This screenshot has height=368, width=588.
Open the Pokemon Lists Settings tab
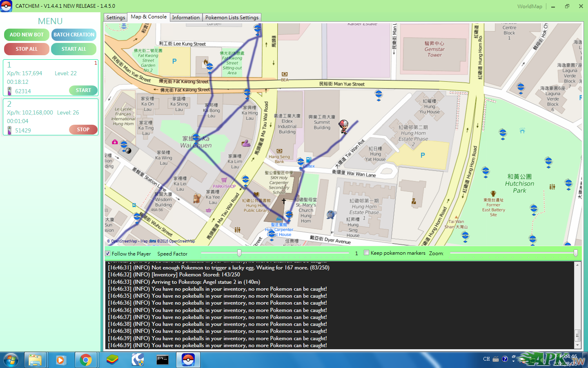tap(232, 18)
